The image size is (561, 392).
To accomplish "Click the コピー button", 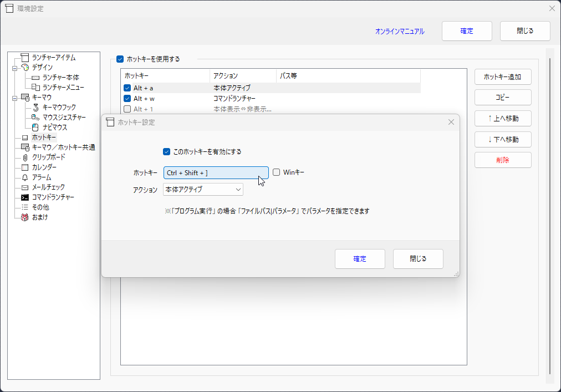I will coord(503,98).
